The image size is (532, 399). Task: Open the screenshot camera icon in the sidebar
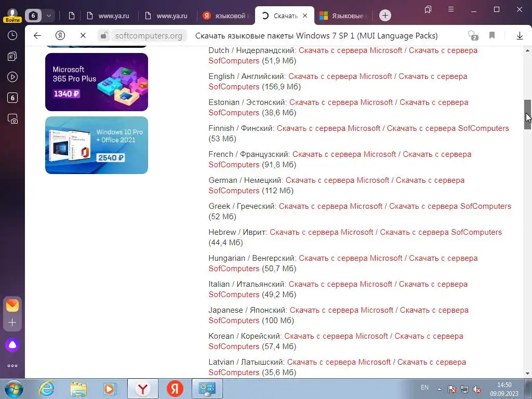[x=12, y=119]
